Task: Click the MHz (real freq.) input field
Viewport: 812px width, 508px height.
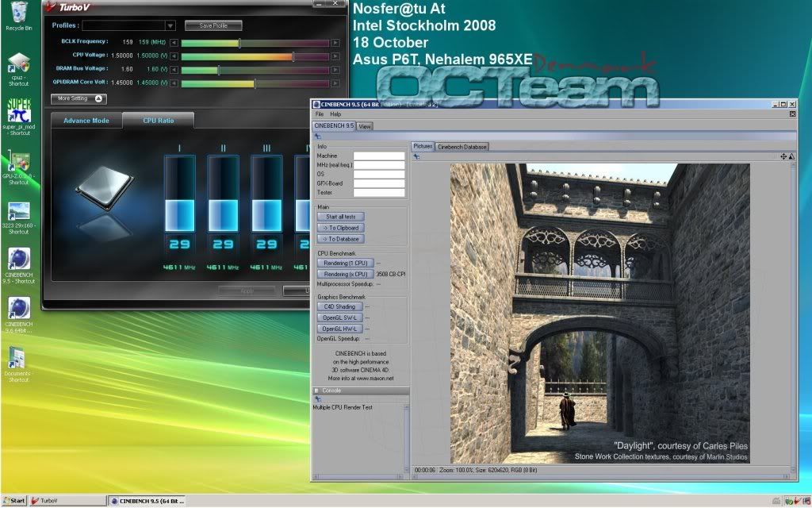Action: [x=379, y=165]
